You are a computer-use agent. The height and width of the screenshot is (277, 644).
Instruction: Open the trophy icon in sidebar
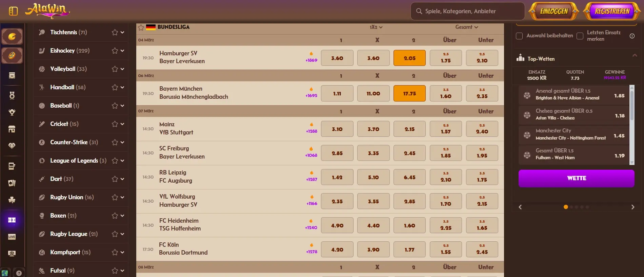12,112
